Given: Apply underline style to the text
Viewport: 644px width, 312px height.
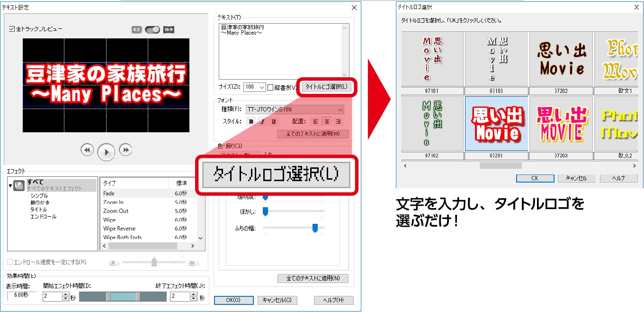Looking at the screenshot, I should pyautogui.click(x=274, y=122).
